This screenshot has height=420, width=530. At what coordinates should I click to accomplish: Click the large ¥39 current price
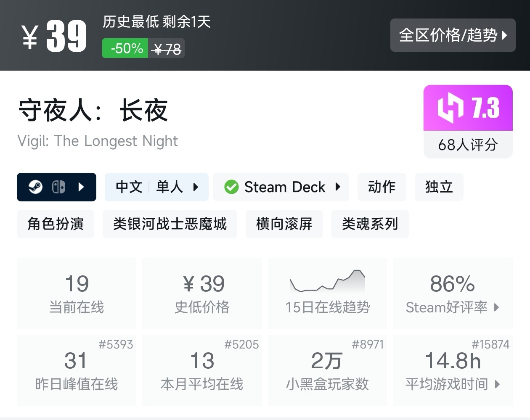coord(54,36)
